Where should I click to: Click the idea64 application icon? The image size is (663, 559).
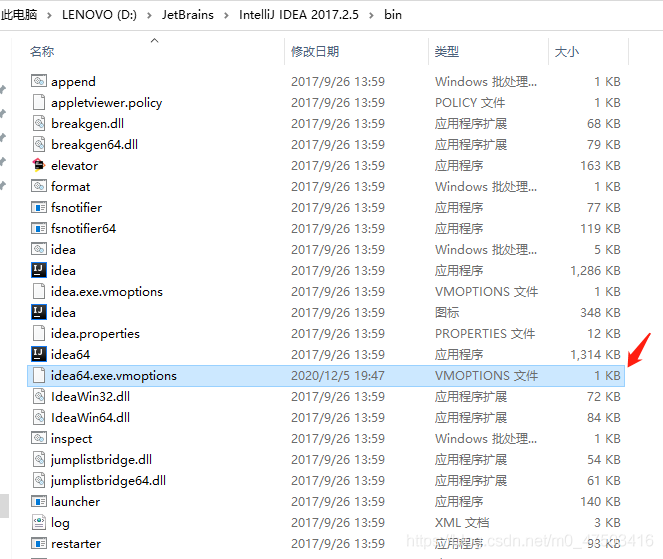pyautogui.click(x=39, y=354)
